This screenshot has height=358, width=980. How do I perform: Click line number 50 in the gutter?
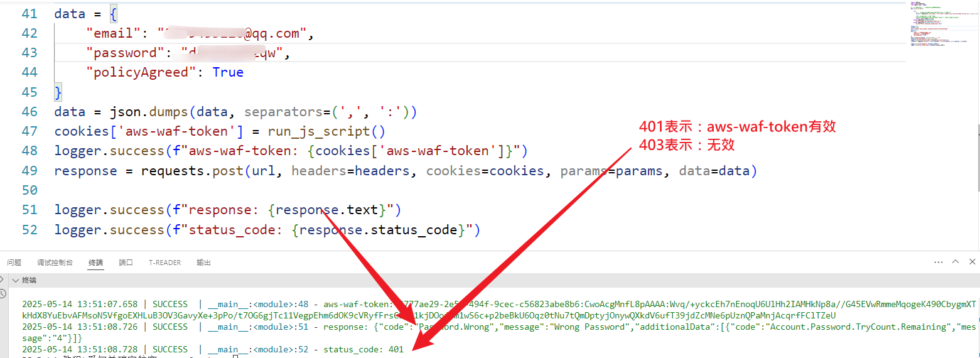coord(30,190)
